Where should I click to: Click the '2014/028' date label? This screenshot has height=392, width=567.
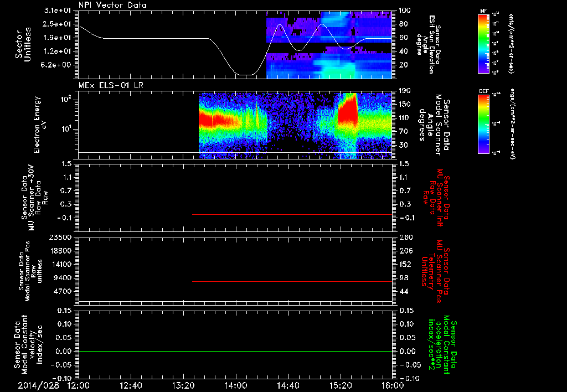tap(38, 385)
